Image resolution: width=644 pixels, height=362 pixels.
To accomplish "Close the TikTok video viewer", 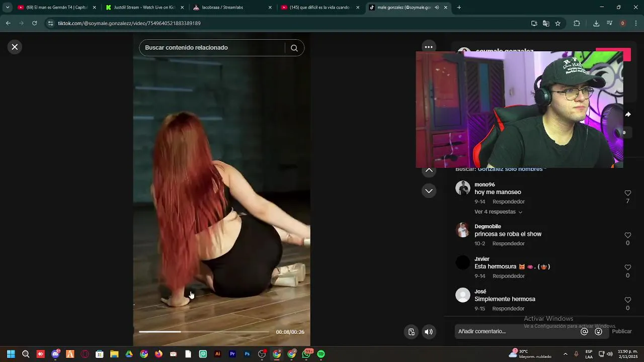I will (x=15, y=47).
